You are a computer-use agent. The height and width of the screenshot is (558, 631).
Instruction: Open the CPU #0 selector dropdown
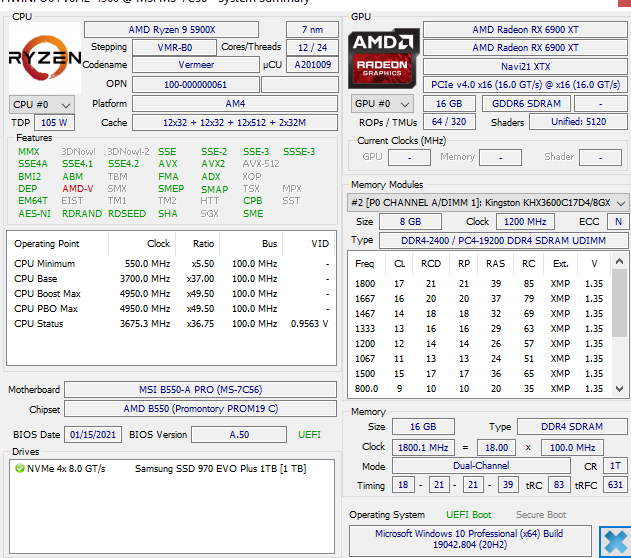[x=42, y=105]
